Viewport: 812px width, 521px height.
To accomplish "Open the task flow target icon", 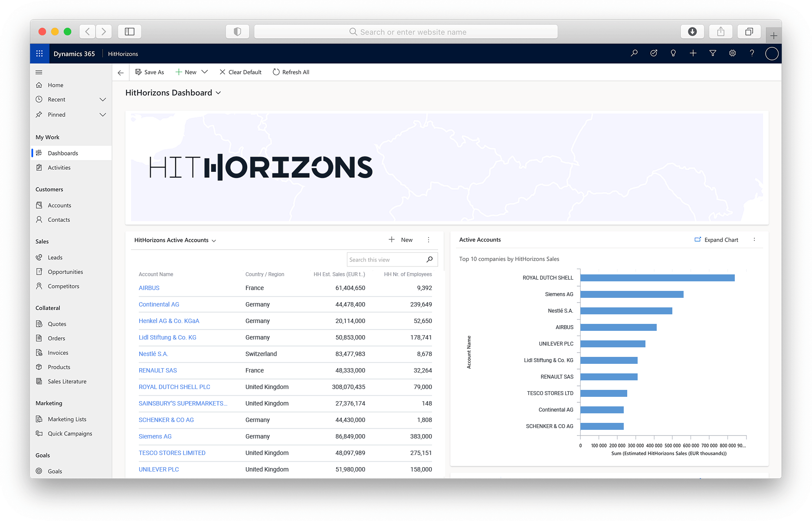I will [654, 53].
